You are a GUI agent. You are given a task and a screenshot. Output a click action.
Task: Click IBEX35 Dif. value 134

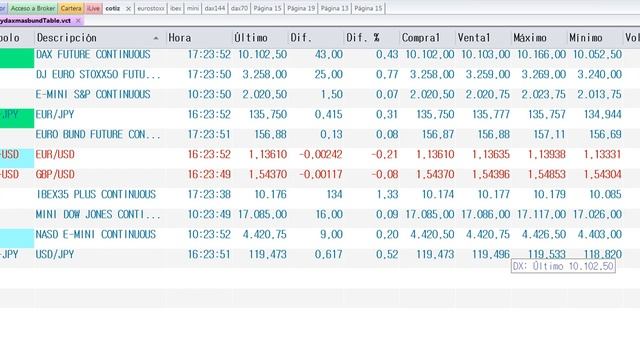point(334,194)
